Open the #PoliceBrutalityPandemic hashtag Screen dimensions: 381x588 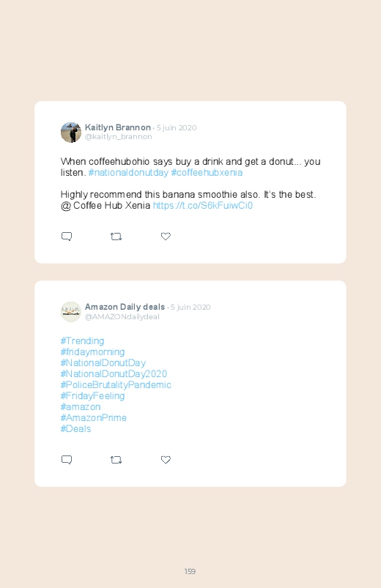[x=116, y=384]
